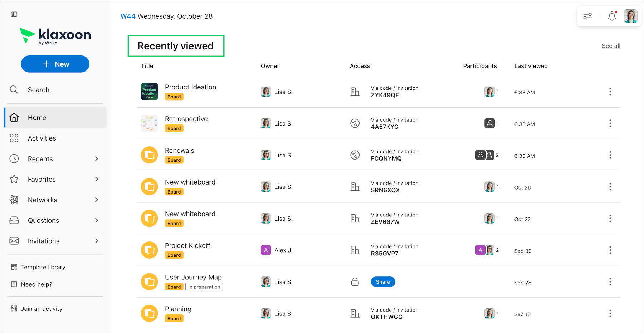Expand the Networks submenu chevron

[x=97, y=200]
